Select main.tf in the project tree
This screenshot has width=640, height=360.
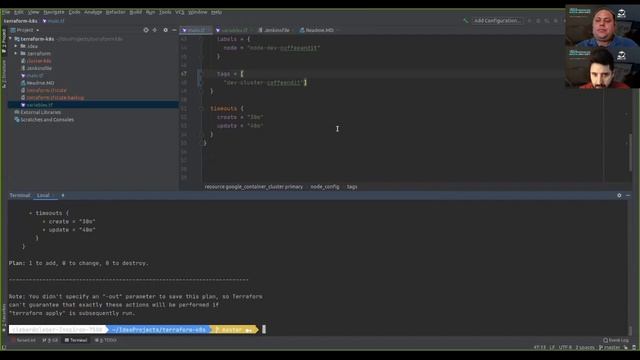[32, 76]
